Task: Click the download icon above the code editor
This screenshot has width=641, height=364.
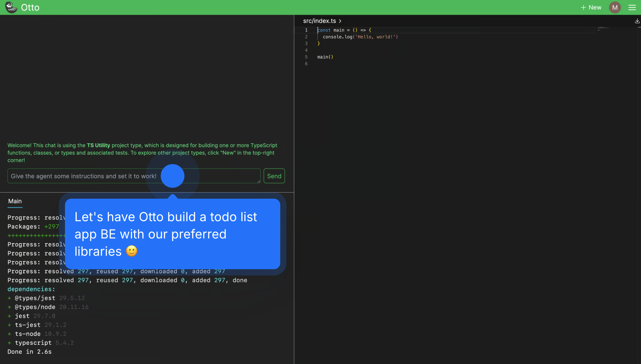Action: pos(637,21)
